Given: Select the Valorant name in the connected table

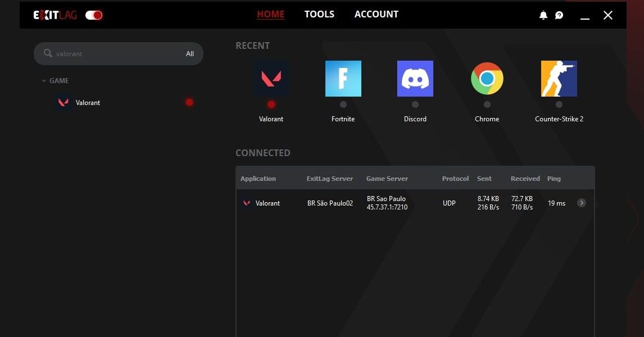Looking at the screenshot, I should click(x=267, y=203).
